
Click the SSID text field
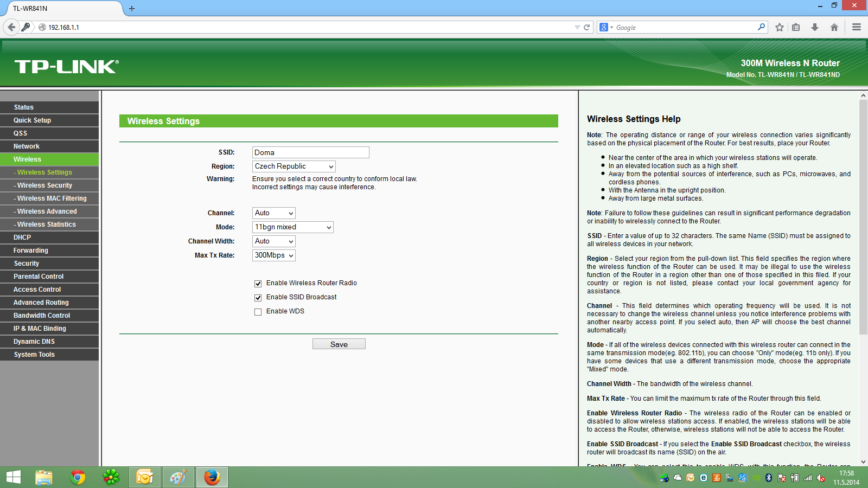[x=310, y=152]
